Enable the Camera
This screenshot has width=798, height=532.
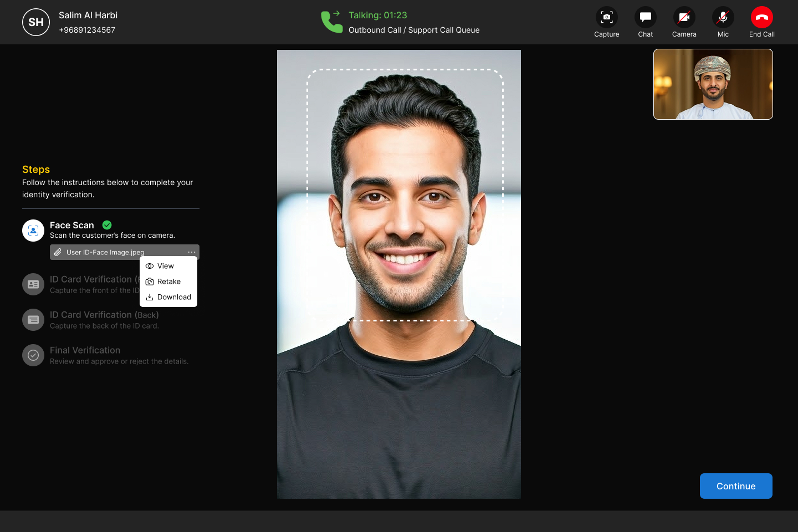[x=684, y=17]
